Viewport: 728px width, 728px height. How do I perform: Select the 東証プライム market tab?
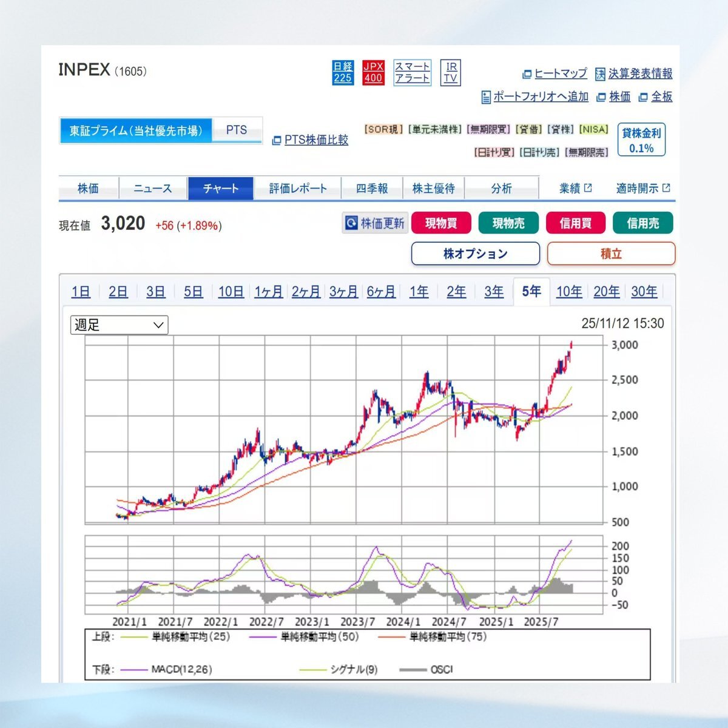tap(136, 130)
